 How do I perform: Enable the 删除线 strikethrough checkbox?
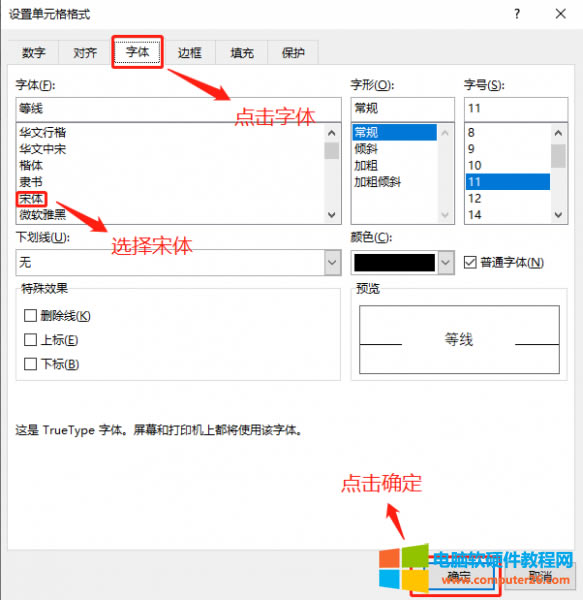coord(30,316)
